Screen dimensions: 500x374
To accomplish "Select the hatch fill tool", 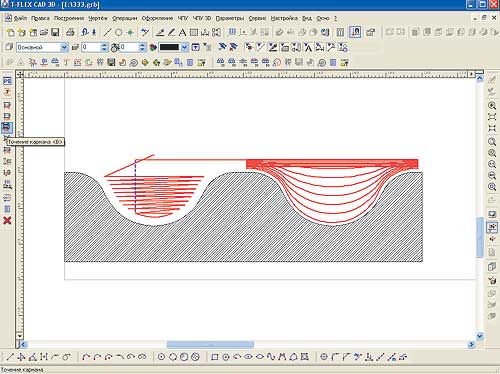I will coord(193,32).
